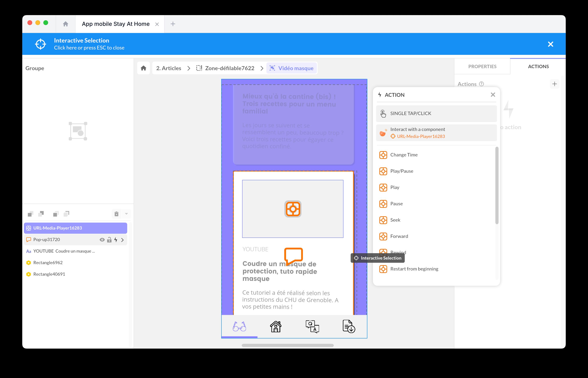Click the Q&A chat icon in the bottom navigation
The width and height of the screenshot is (588, 378).
click(312, 327)
